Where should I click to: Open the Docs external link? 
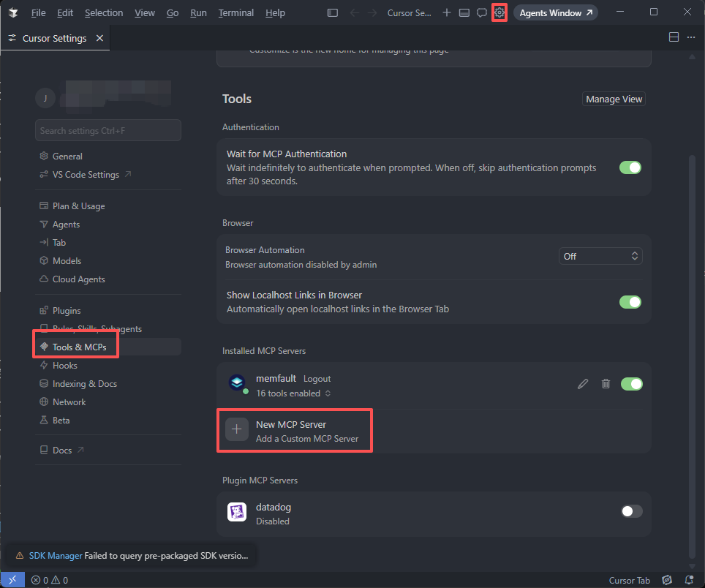click(108, 450)
